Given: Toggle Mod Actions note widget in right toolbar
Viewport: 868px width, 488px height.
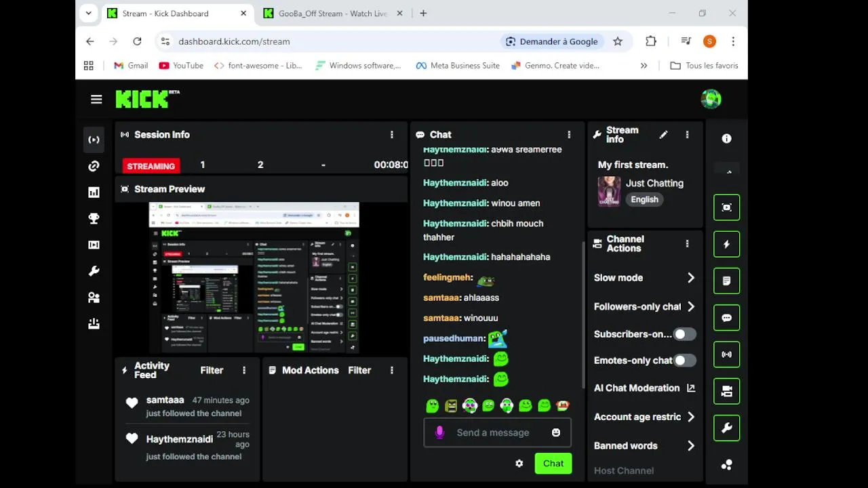Looking at the screenshot, I should click(x=726, y=281).
